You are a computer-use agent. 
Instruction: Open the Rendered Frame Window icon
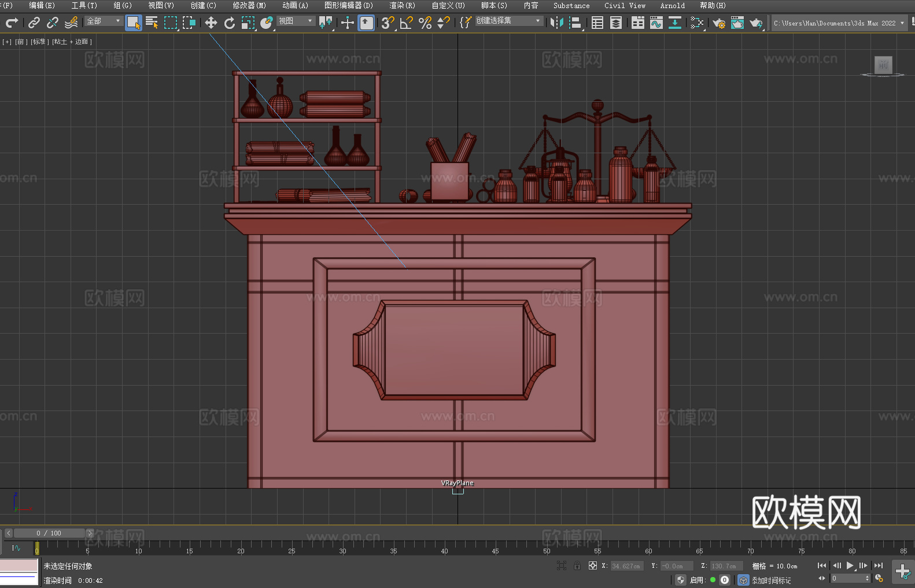[737, 23]
